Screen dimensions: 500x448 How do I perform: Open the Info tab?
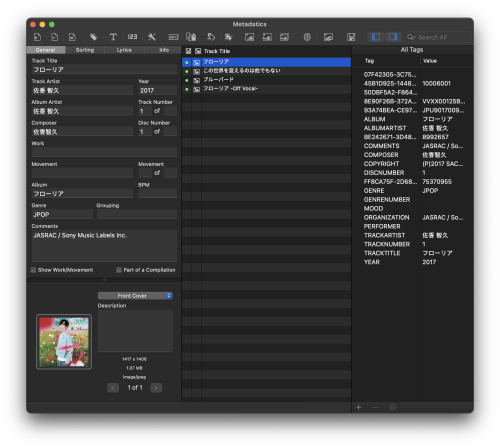tap(164, 50)
